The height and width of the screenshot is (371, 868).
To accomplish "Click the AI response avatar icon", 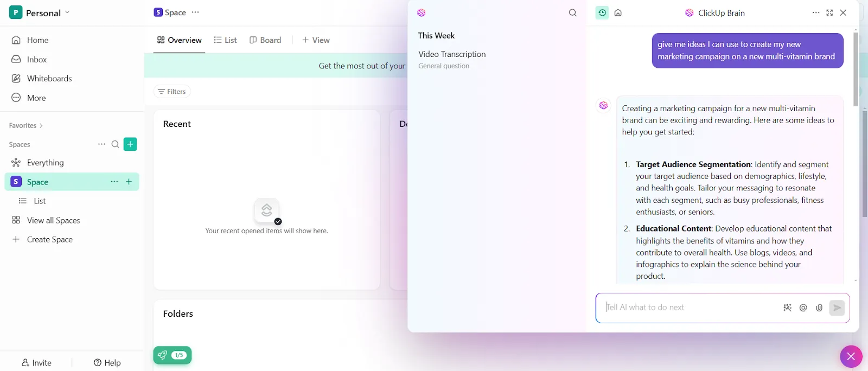I will point(603,105).
